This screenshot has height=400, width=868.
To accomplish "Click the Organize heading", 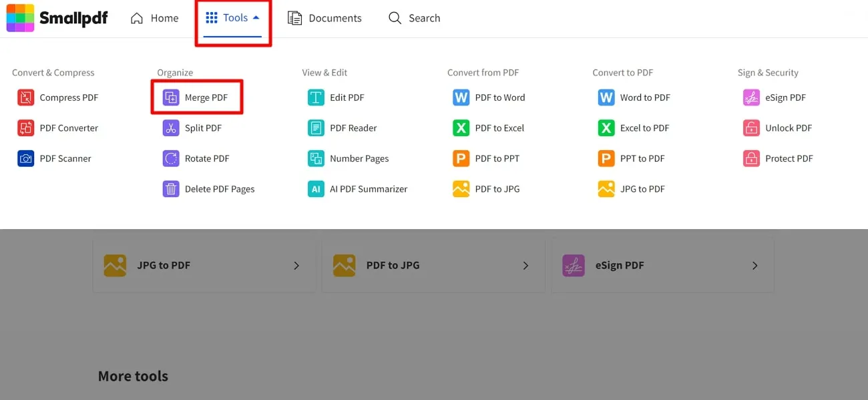I will [x=175, y=73].
